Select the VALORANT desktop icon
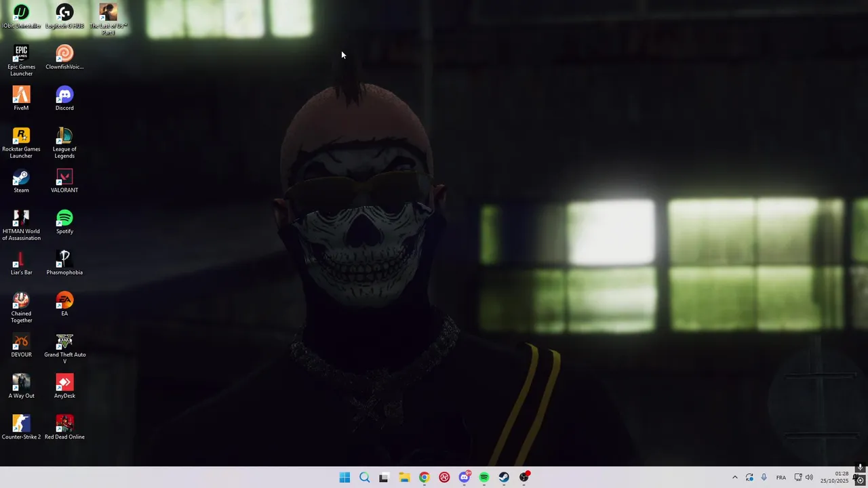This screenshot has width=868, height=488. click(64, 181)
